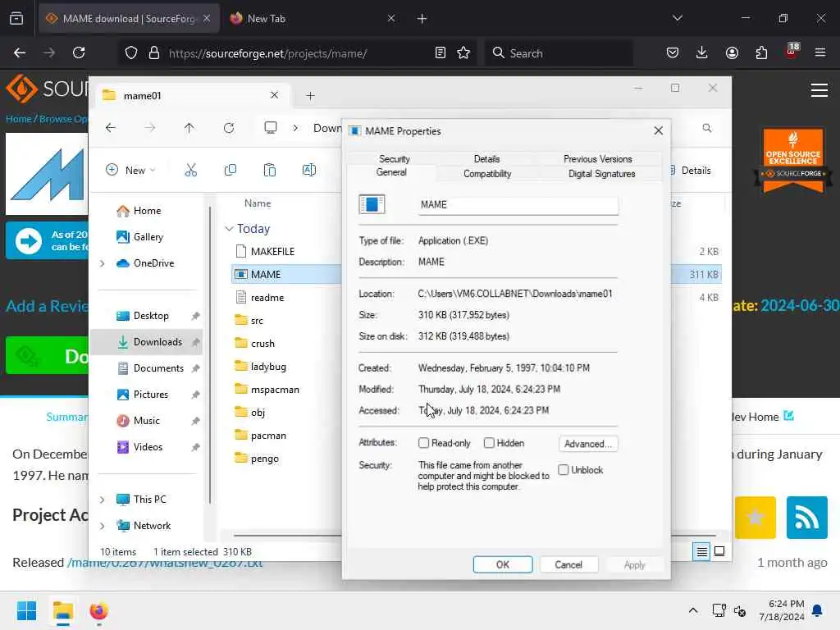Select the mspacman folder
Viewport: 840px width, 630px height.
[275, 390]
